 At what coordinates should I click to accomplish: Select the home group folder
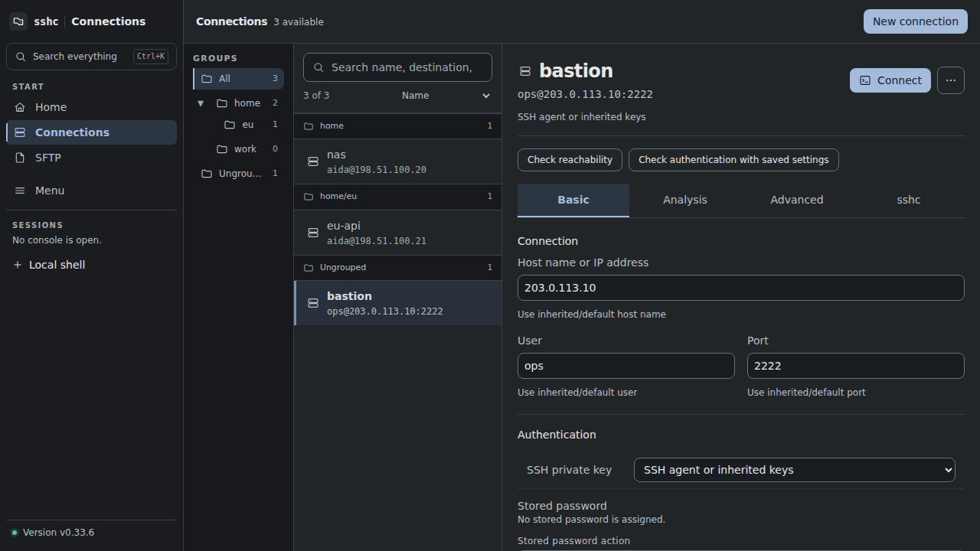tap(247, 103)
